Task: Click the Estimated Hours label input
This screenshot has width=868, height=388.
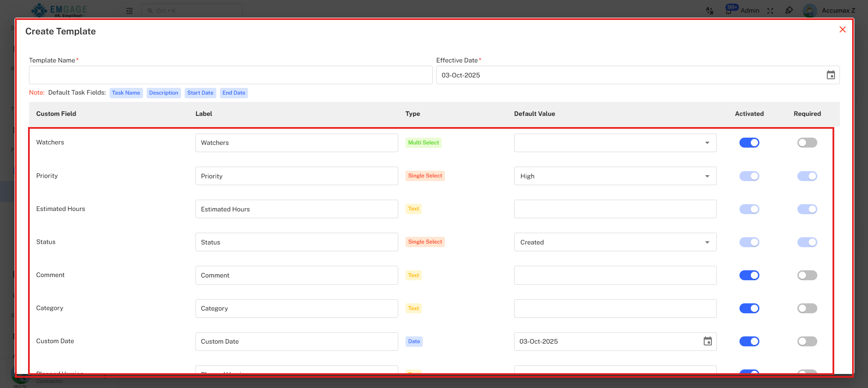Action: pyautogui.click(x=296, y=209)
